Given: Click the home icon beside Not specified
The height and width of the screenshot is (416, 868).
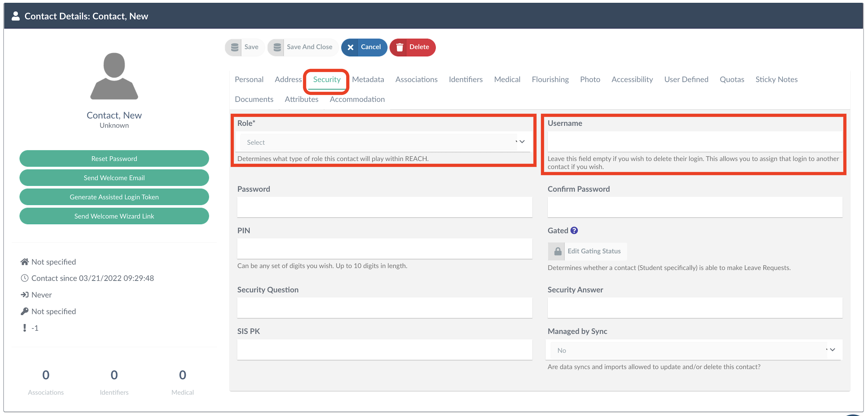Looking at the screenshot, I should pyautogui.click(x=24, y=262).
